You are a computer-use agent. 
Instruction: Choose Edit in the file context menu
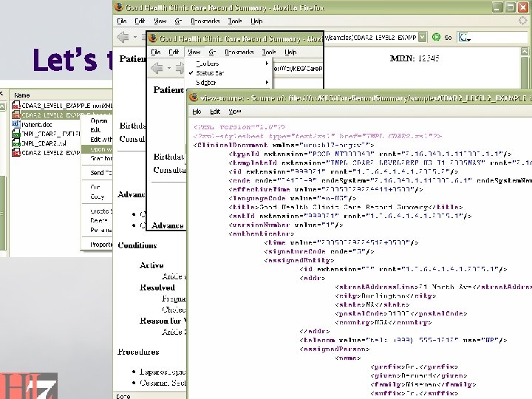[x=95, y=130]
